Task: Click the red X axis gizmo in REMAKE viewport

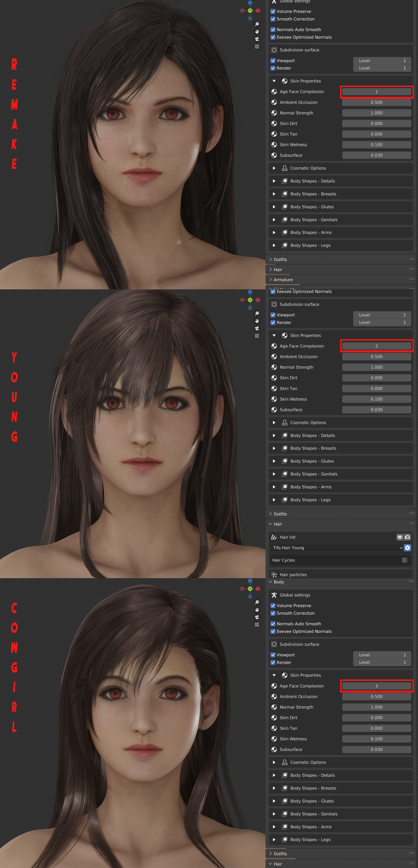Action: pos(258,11)
